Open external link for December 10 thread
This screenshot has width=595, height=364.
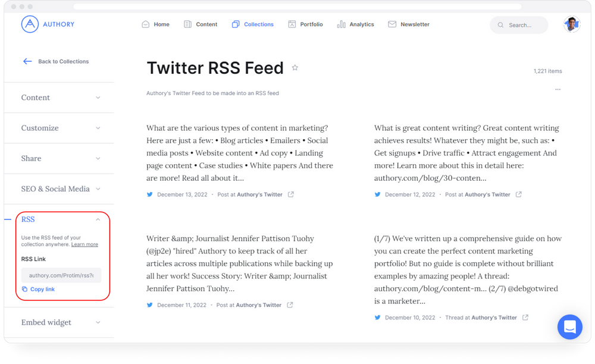[x=525, y=318]
